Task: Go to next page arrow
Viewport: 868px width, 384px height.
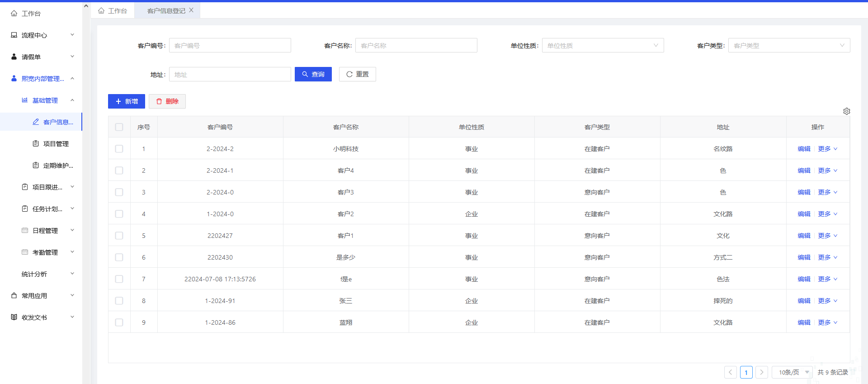Action: pos(762,372)
